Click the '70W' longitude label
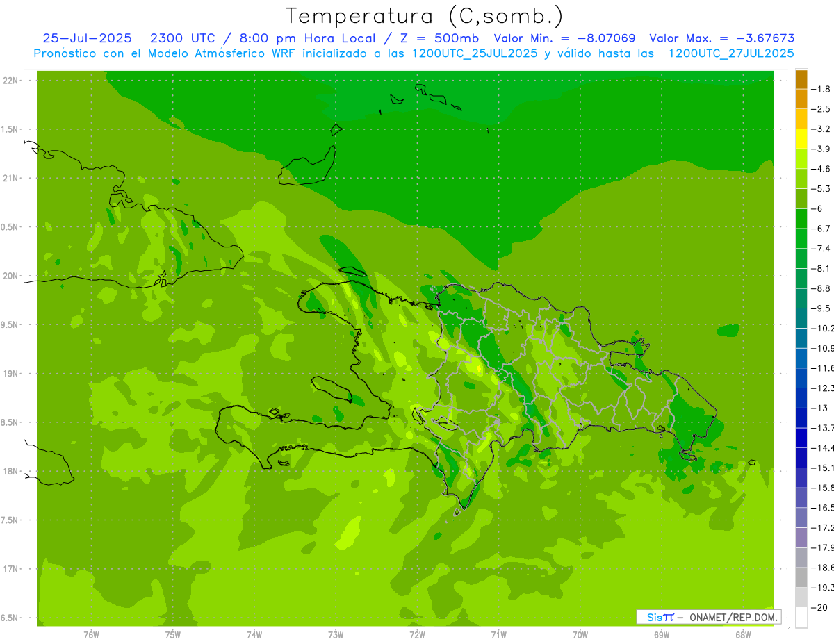 580,634
